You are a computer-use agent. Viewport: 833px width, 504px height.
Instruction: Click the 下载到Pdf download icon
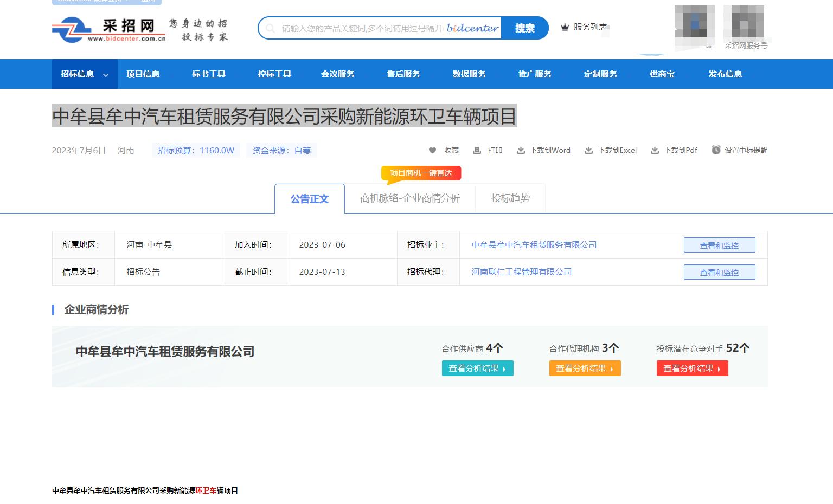pos(655,150)
